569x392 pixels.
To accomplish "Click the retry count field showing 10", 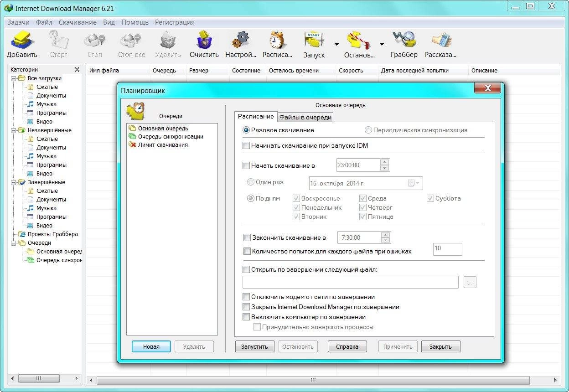I will click(447, 249).
